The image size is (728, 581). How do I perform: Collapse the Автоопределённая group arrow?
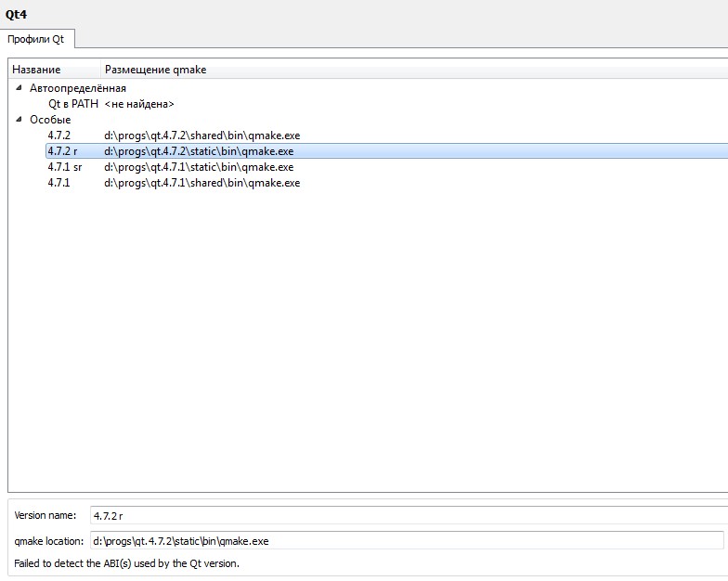(19, 88)
